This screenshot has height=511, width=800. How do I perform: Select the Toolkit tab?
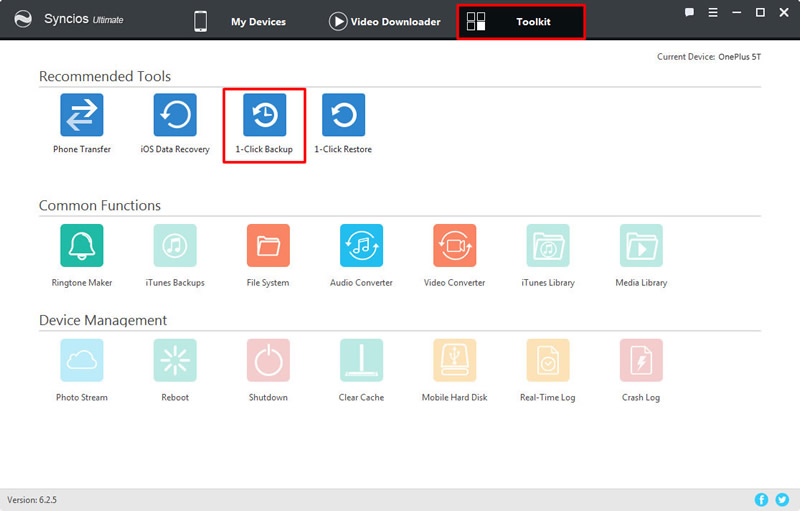(x=521, y=22)
